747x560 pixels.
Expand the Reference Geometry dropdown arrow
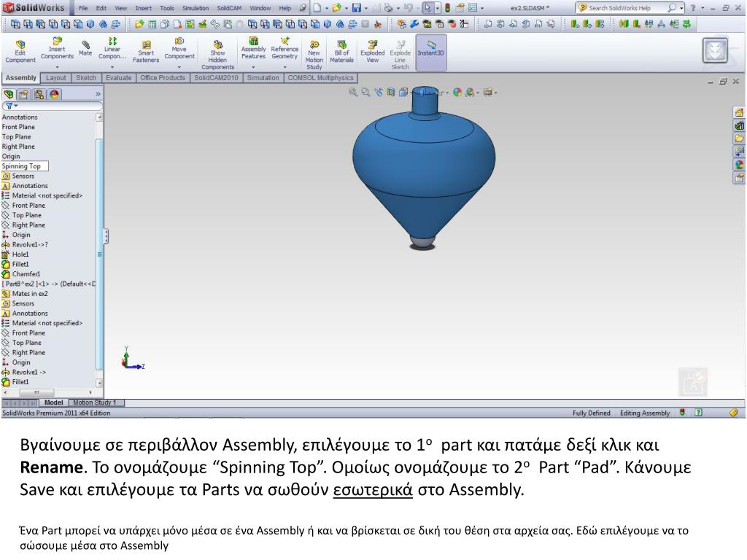coord(285,68)
